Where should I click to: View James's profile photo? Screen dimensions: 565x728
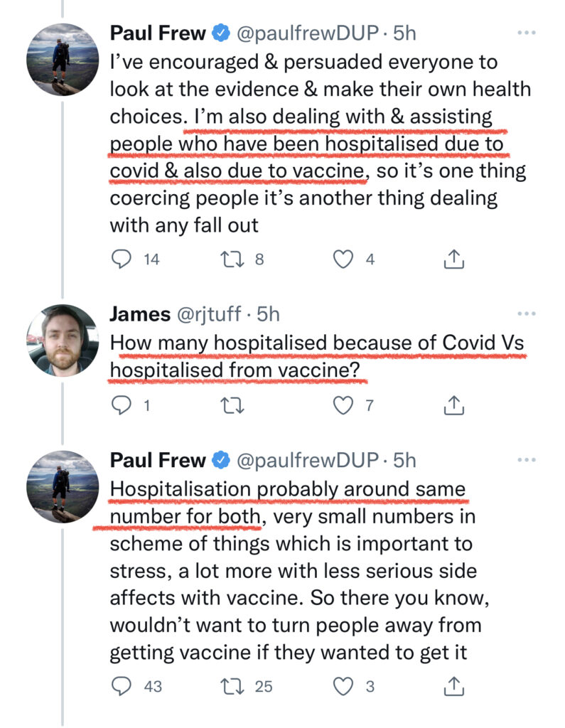click(x=63, y=341)
